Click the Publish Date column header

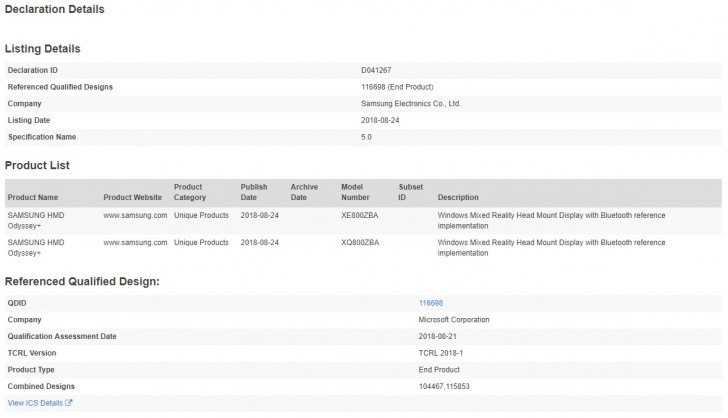(x=254, y=192)
